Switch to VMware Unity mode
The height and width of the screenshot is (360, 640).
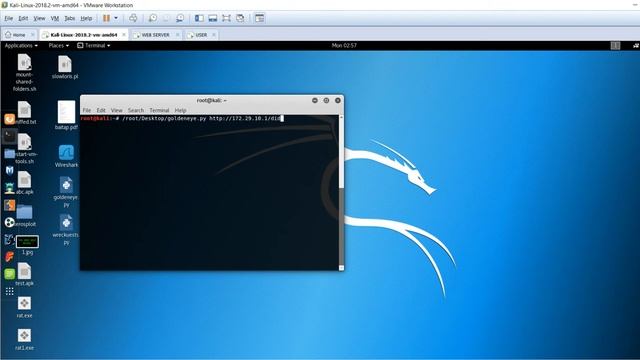pos(240,18)
